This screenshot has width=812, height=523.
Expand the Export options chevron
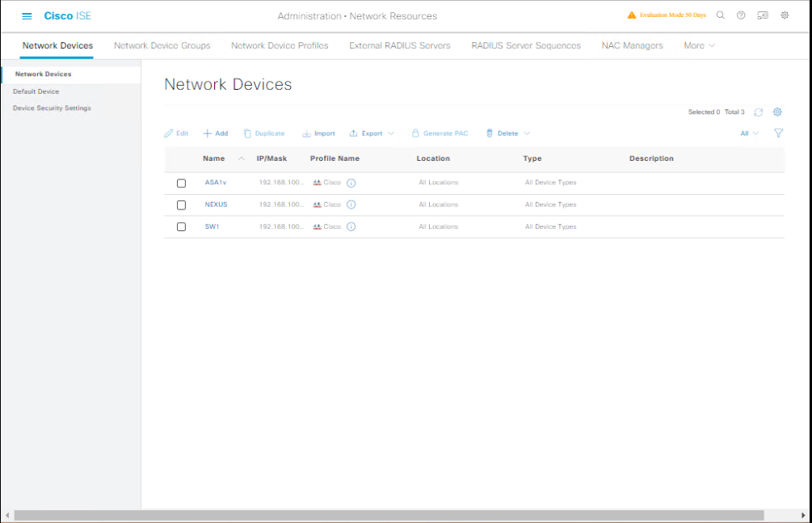[391, 133]
